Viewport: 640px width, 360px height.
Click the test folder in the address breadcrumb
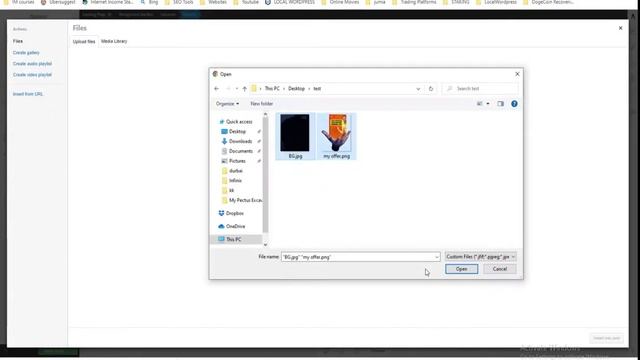317,89
